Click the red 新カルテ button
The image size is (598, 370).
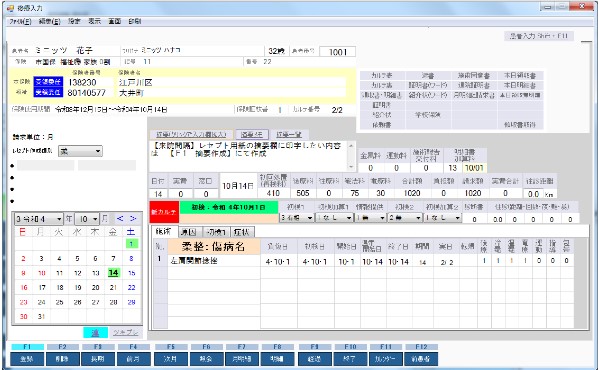[164, 212]
